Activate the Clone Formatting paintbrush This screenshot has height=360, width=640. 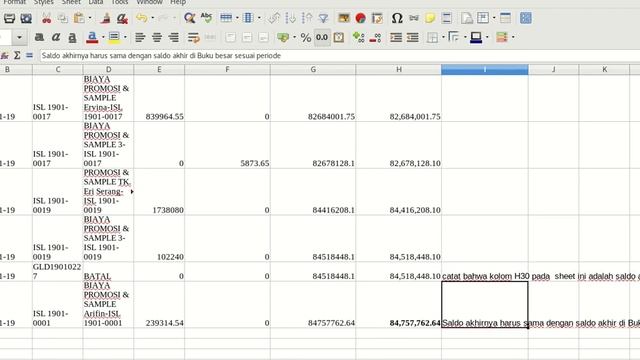[x=106, y=18]
